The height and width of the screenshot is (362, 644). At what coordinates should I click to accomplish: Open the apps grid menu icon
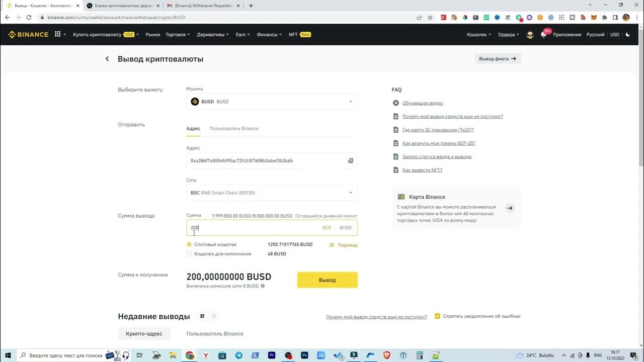click(58, 35)
